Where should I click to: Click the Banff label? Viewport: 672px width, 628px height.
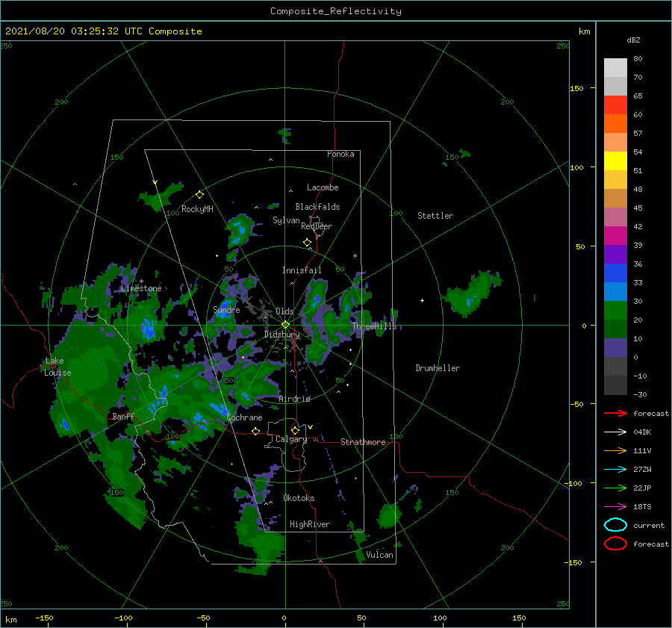click(x=123, y=417)
